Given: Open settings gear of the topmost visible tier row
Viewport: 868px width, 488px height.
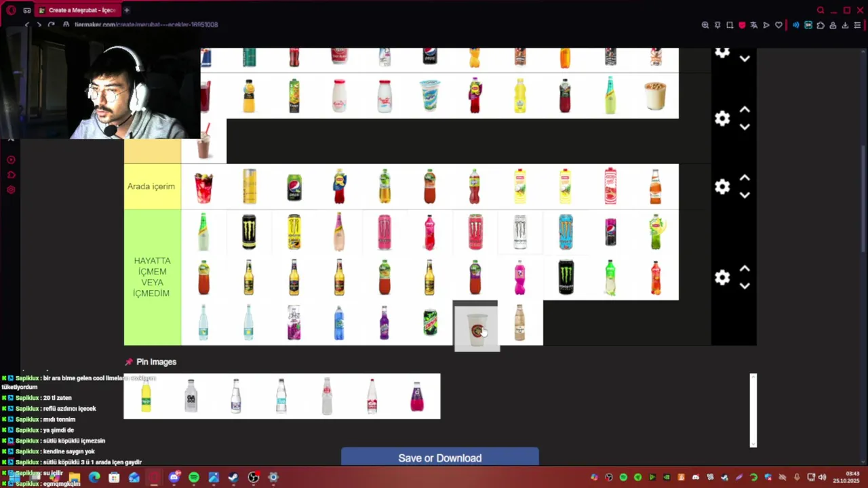Looking at the screenshot, I should tap(722, 52).
